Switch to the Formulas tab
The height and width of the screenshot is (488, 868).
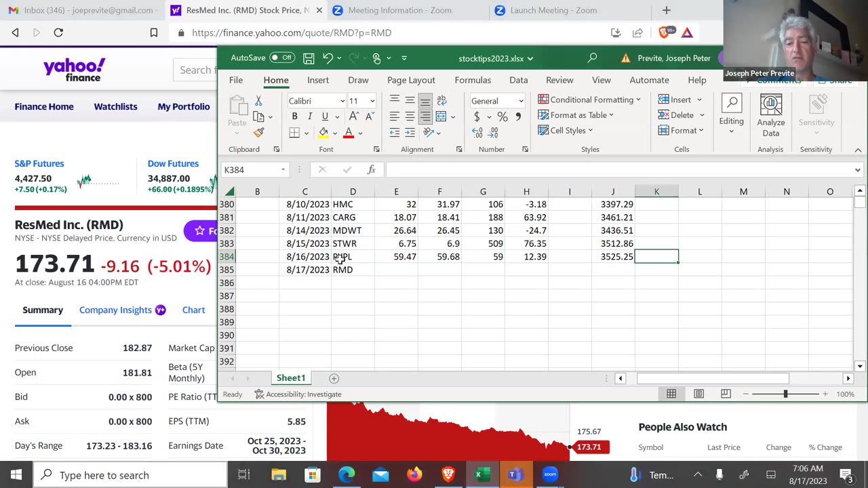pos(473,80)
